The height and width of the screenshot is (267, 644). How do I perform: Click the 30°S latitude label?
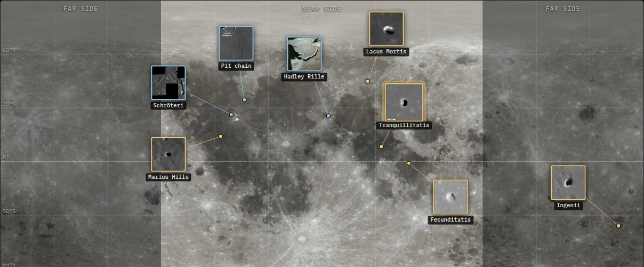pos(9,211)
